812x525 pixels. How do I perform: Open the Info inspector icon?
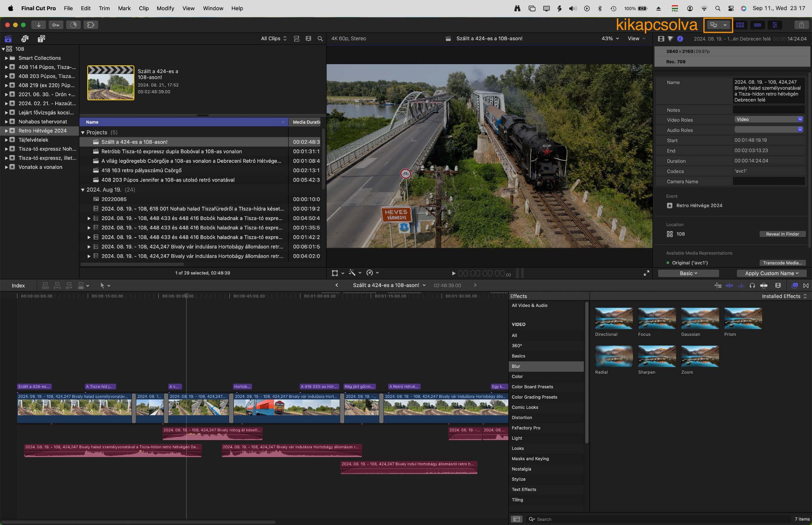pos(680,39)
